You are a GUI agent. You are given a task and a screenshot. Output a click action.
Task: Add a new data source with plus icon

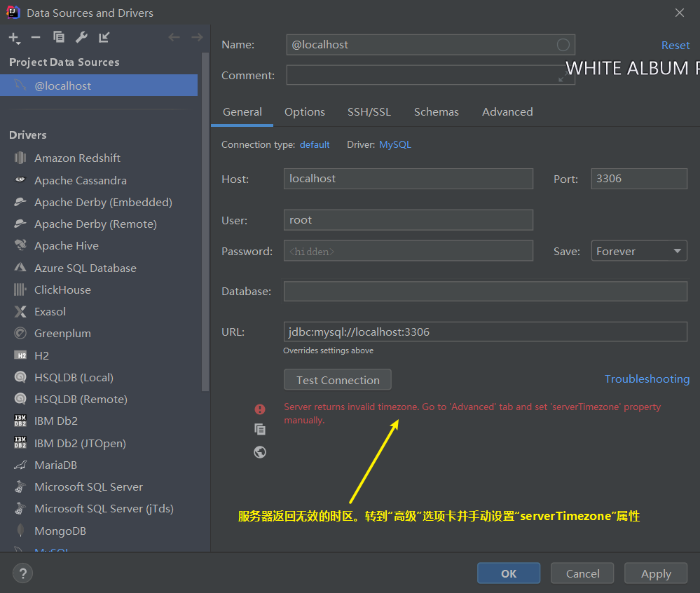point(14,38)
